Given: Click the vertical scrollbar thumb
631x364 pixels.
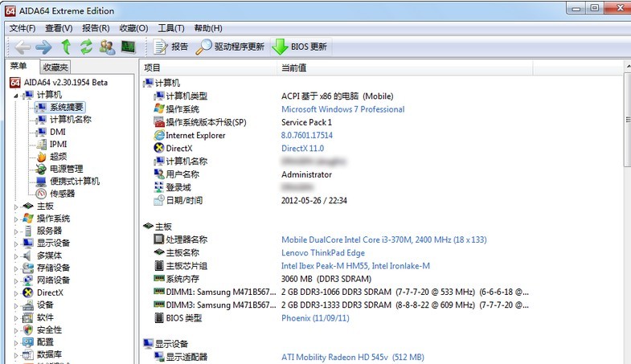Looking at the screenshot, I should (627, 120).
